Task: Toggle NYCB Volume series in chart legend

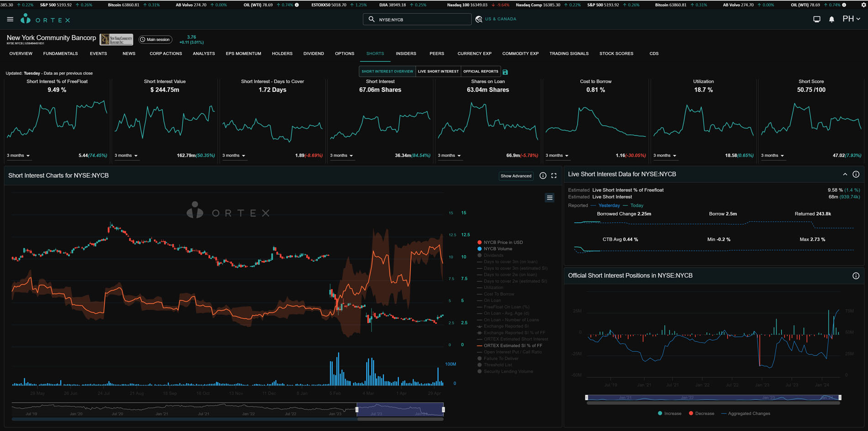Action: coord(498,249)
